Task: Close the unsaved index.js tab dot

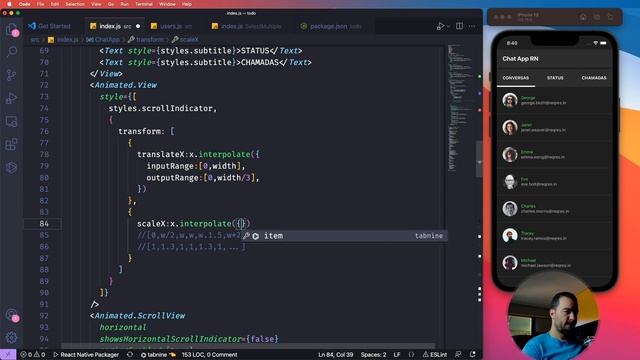Action: [138, 26]
